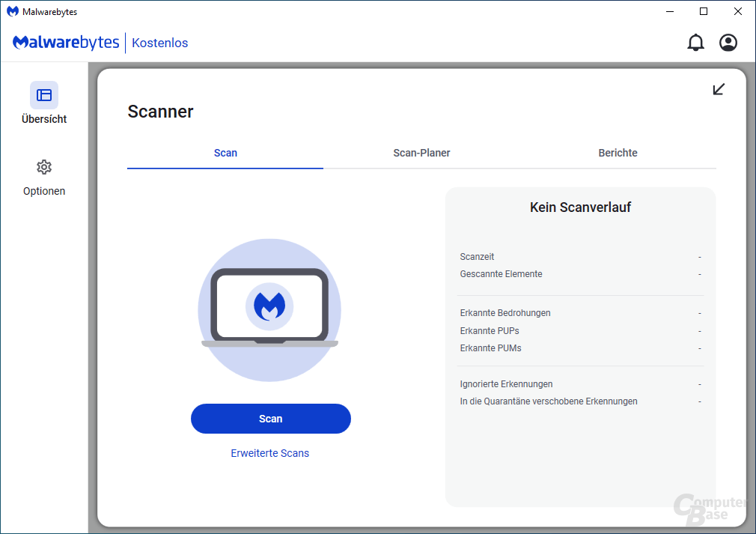Viewport: 756px width, 534px height.
Task: Click the In die Quarantäne verschobene Erkennungen label
Action: pyautogui.click(x=548, y=401)
